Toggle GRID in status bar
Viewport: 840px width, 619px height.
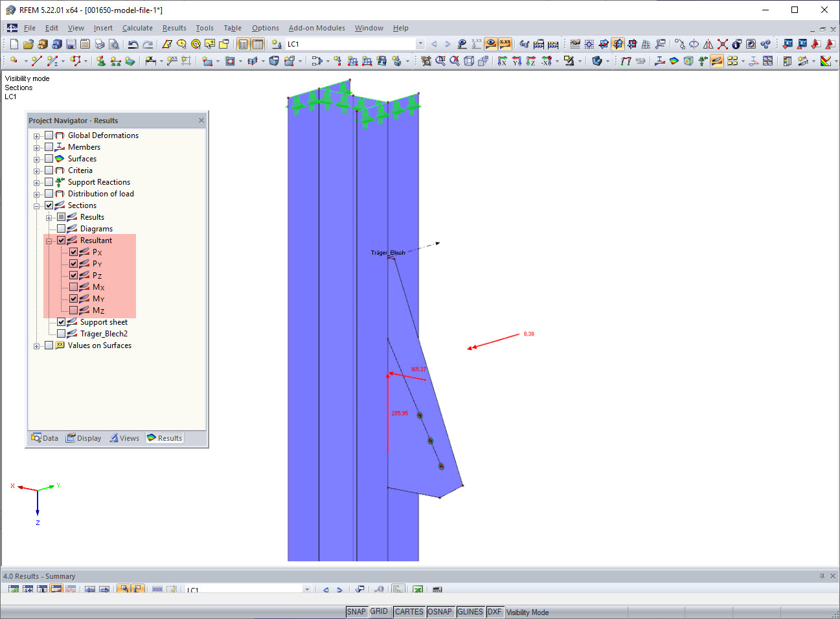pyautogui.click(x=380, y=612)
